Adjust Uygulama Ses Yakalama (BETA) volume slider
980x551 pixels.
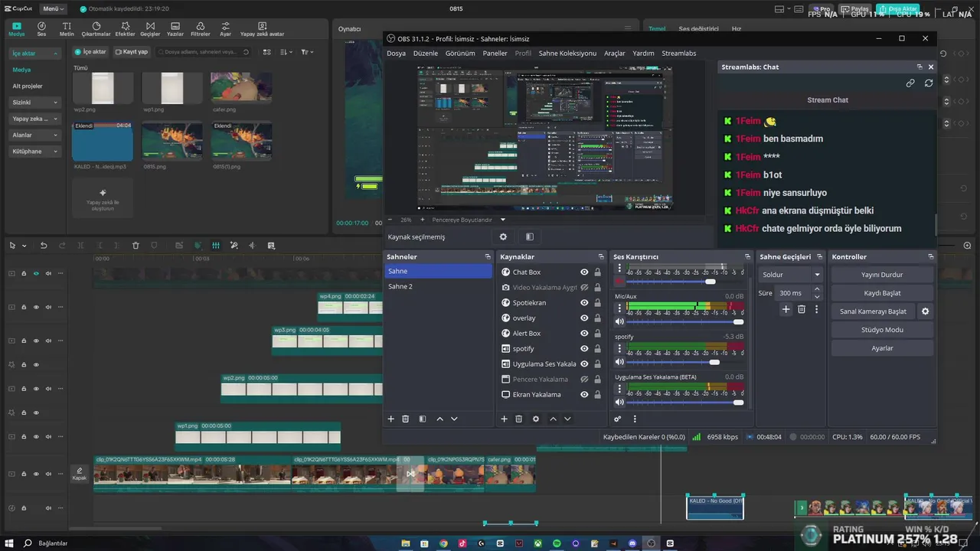pos(685,403)
